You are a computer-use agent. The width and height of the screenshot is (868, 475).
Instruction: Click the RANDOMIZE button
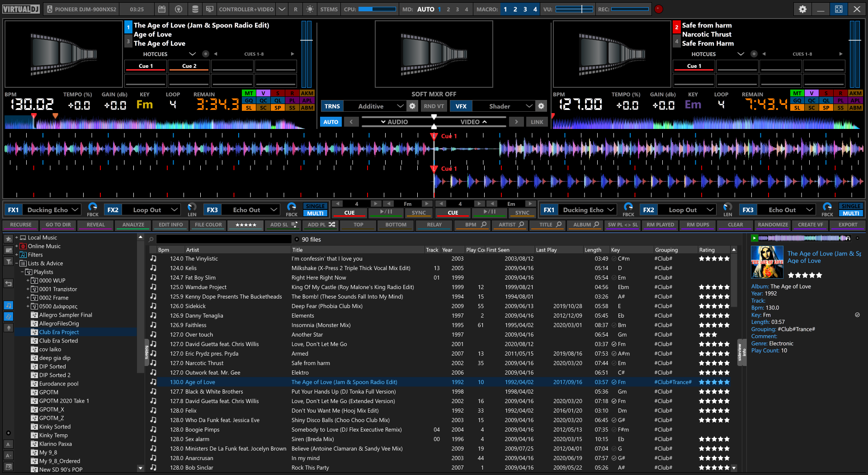click(773, 225)
